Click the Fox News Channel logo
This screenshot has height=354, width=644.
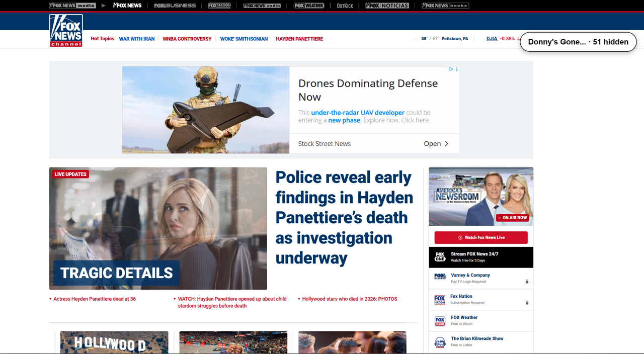[66, 31]
